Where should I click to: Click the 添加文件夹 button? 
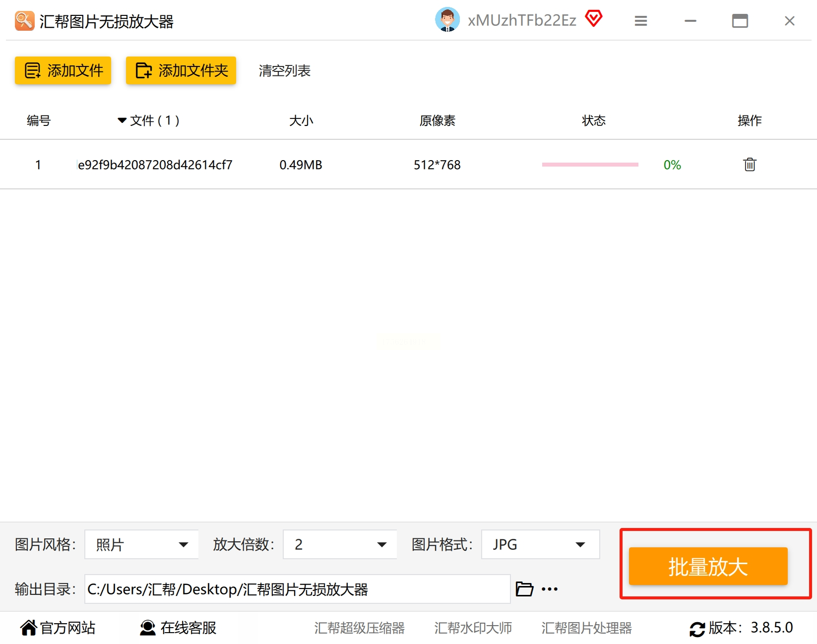pos(181,70)
